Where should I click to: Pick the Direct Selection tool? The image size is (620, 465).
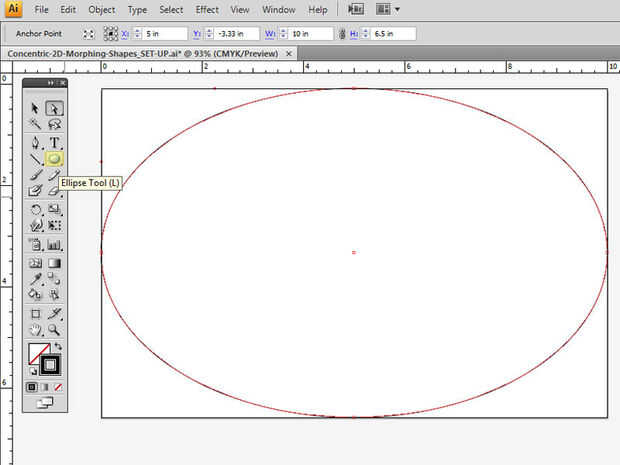point(54,108)
